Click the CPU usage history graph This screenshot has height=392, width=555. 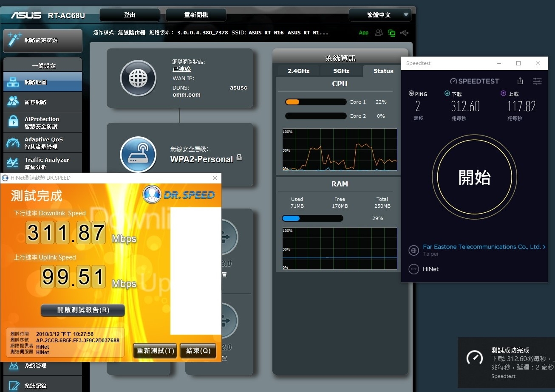click(x=340, y=150)
